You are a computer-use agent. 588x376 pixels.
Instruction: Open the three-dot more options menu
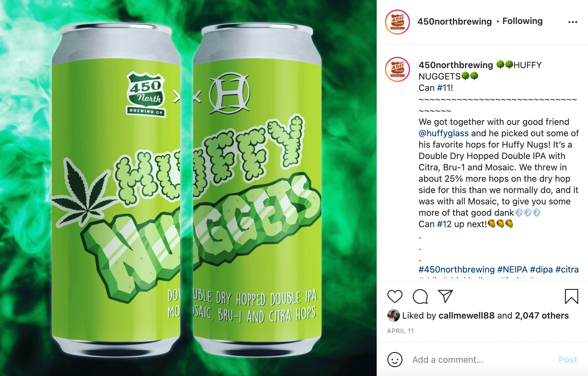(573, 22)
